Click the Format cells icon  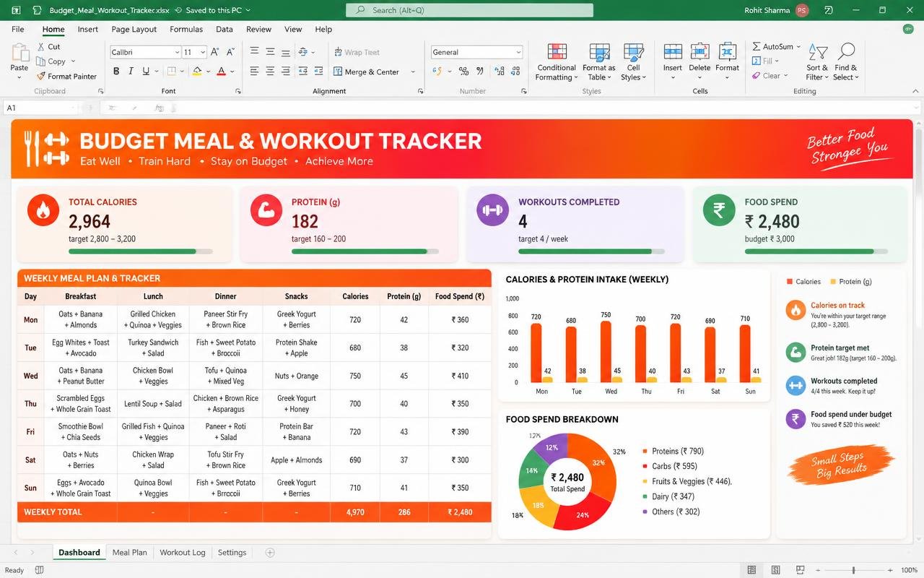click(727, 52)
